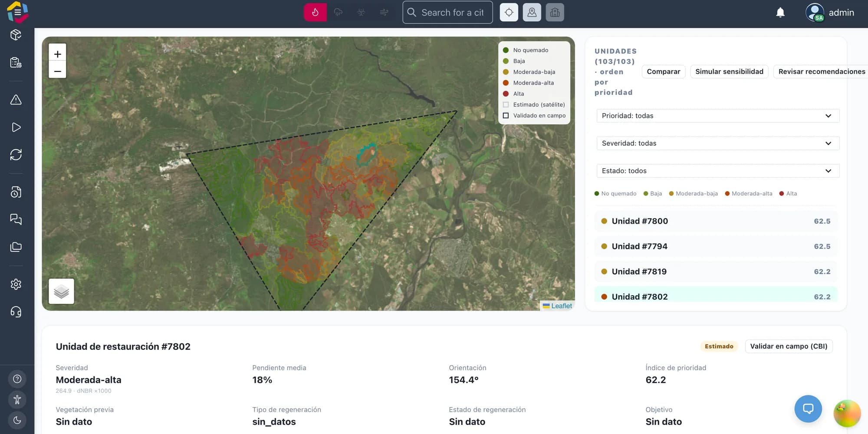Open the folders icon in the sidebar
Screen dimensions: 868x434
tap(16, 247)
